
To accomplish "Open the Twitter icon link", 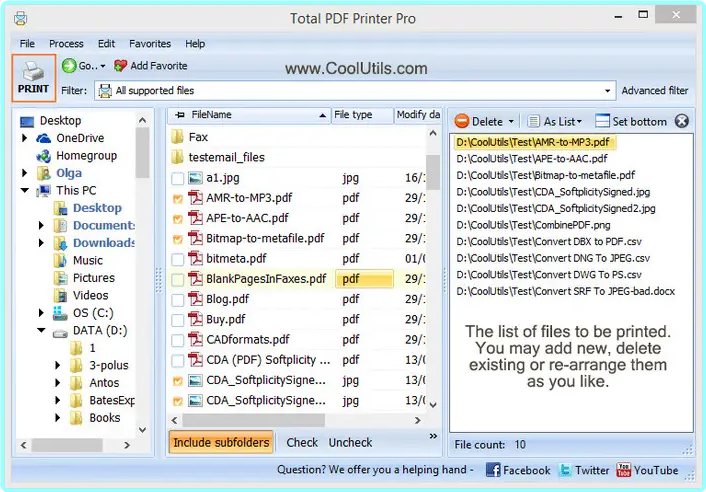I will point(565,470).
